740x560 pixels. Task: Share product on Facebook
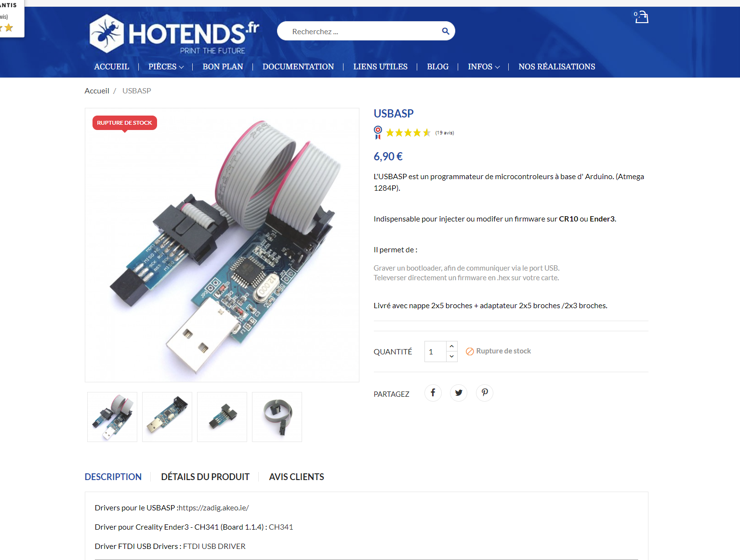pyautogui.click(x=433, y=393)
